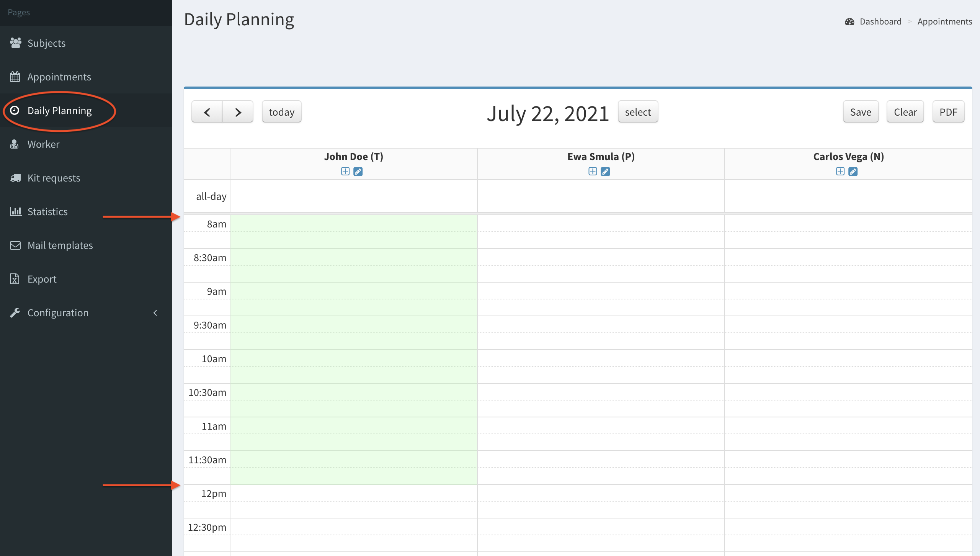Open the date select picker button

pyautogui.click(x=638, y=112)
